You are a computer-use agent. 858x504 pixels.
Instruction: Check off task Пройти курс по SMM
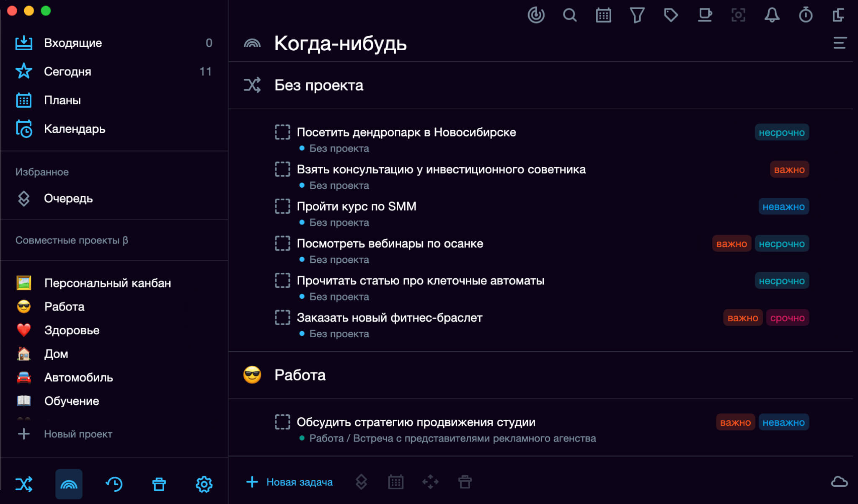(282, 206)
